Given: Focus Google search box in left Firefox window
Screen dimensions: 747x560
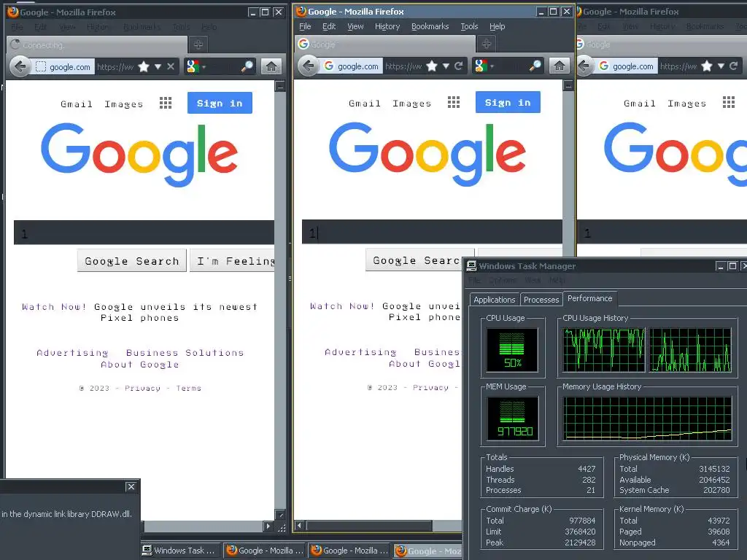Looking at the screenshot, I should [x=144, y=233].
